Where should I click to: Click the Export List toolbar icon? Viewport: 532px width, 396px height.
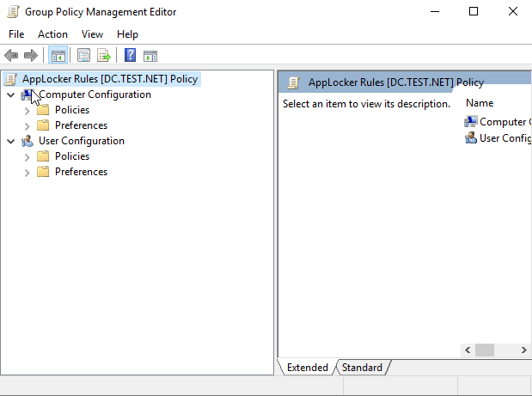[104, 56]
